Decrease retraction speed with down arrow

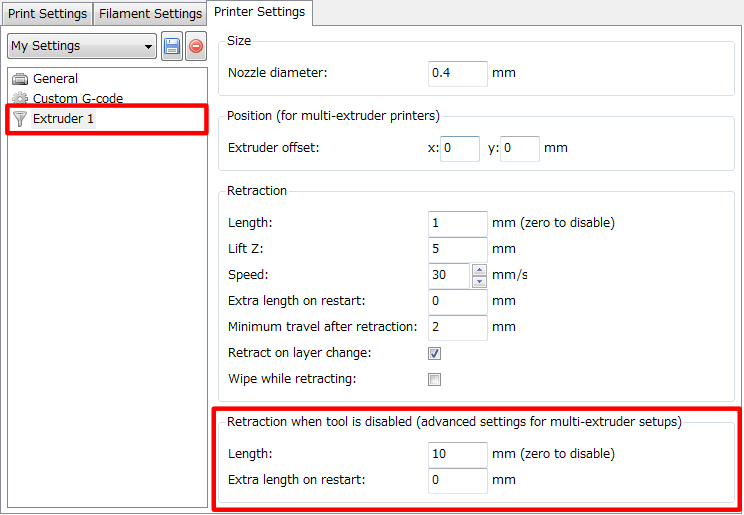[479, 281]
